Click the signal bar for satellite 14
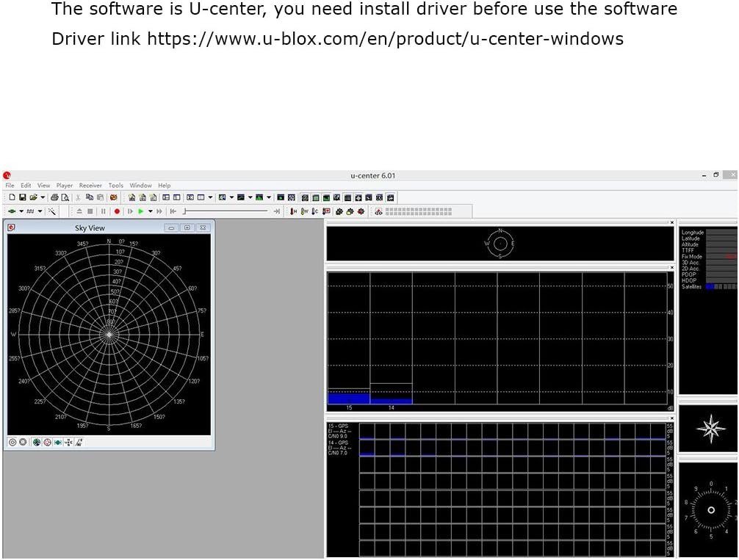The height and width of the screenshot is (560, 739). [392, 401]
